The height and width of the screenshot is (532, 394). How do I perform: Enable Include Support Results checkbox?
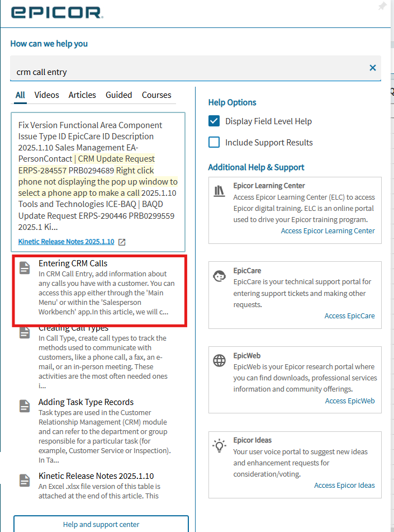pyautogui.click(x=214, y=142)
